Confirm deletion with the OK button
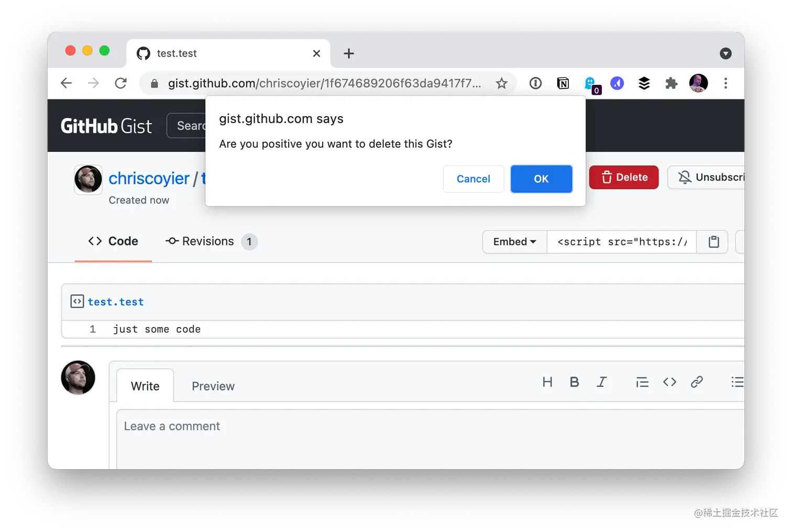Image resolution: width=792 pixels, height=532 pixels. 541,179
